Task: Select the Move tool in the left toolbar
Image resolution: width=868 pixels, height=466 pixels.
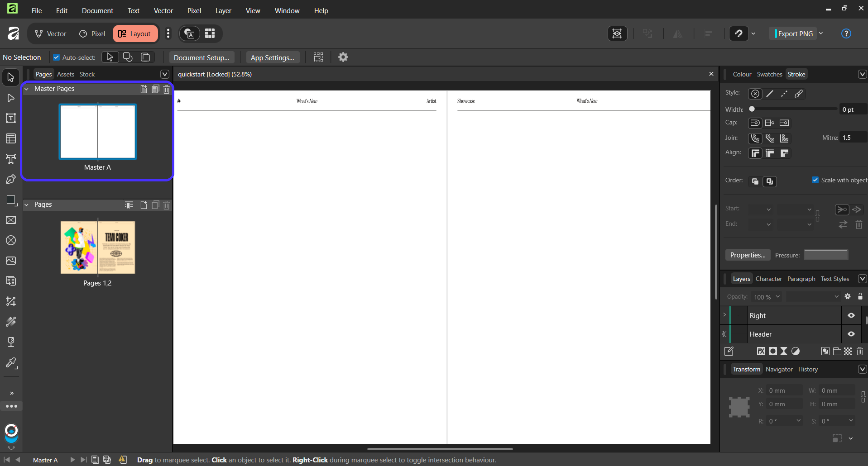Action: click(11, 77)
